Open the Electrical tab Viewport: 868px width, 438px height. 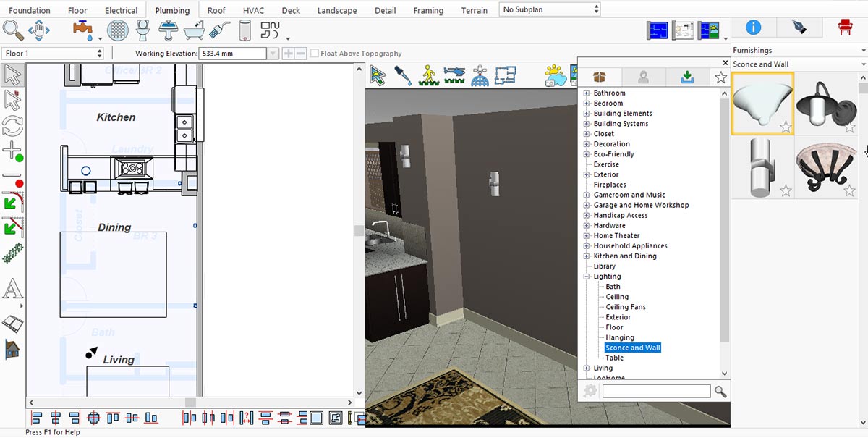pyautogui.click(x=121, y=10)
